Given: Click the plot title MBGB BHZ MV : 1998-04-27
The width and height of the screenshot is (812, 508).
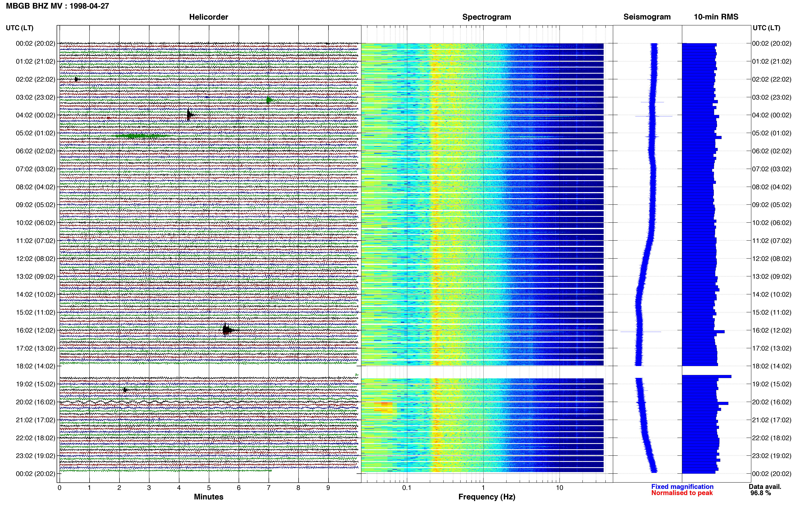Looking at the screenshot, I should [57, 6].
